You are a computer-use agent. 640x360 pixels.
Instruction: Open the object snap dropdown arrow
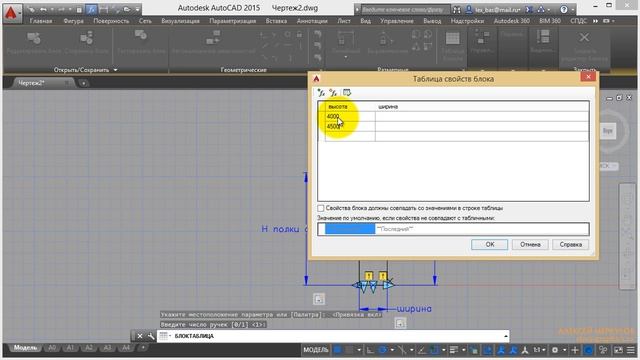point(444,350)
